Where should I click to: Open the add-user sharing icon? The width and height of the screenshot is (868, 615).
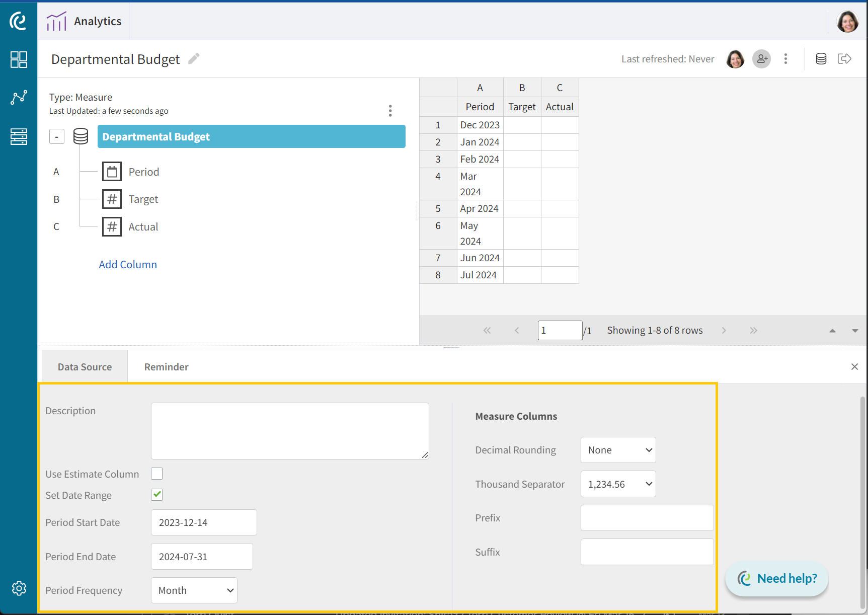coord(761,59)
